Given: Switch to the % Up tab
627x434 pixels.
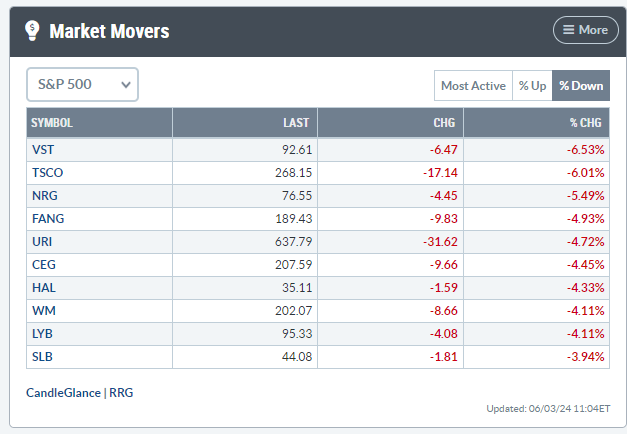Looking at the screenshot, I should [532, 86].
